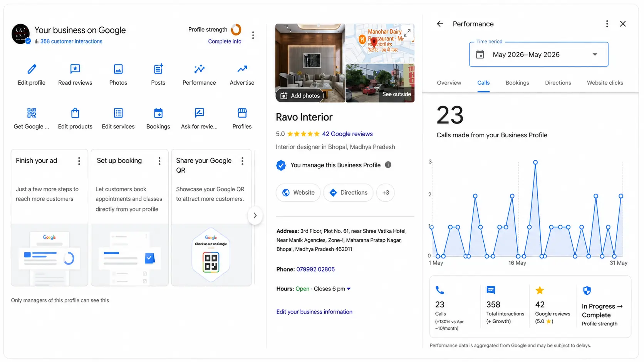Open Set up booking card menu
The height and width of the screenshot is (362, 644).
coord(159,161)
